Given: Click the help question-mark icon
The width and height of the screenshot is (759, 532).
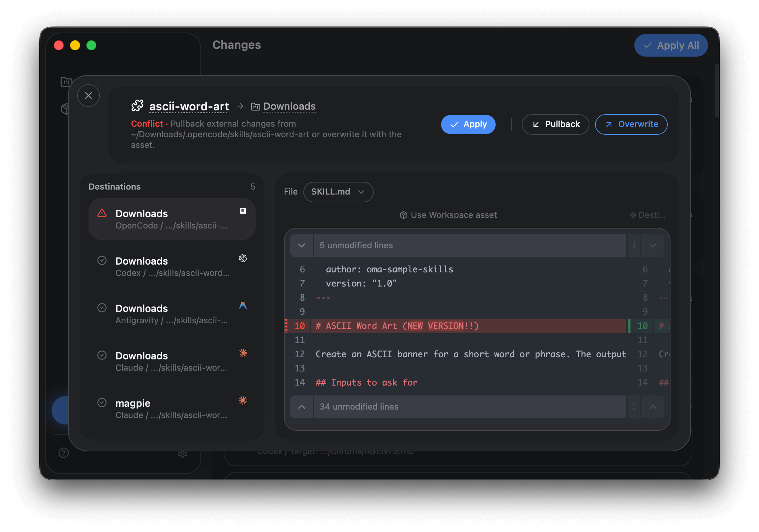Looking at the screenshot, I should click(x=63, y=453).
